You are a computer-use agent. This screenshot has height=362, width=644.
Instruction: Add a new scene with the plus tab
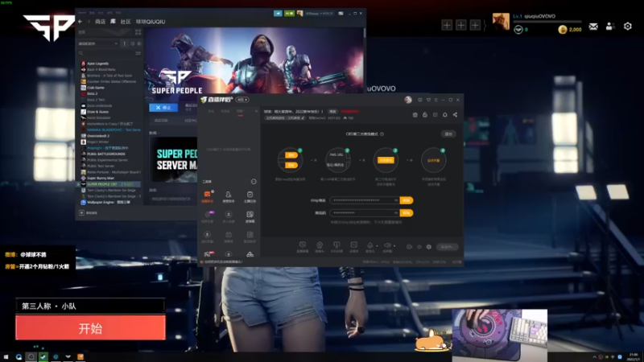point(256,111)
